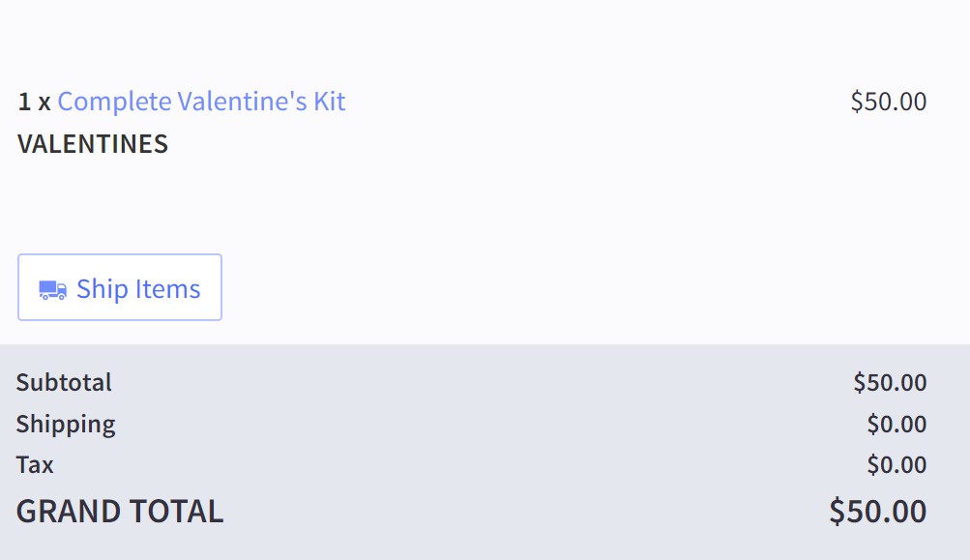
Task: Click the Tax label
Action: 35,465
